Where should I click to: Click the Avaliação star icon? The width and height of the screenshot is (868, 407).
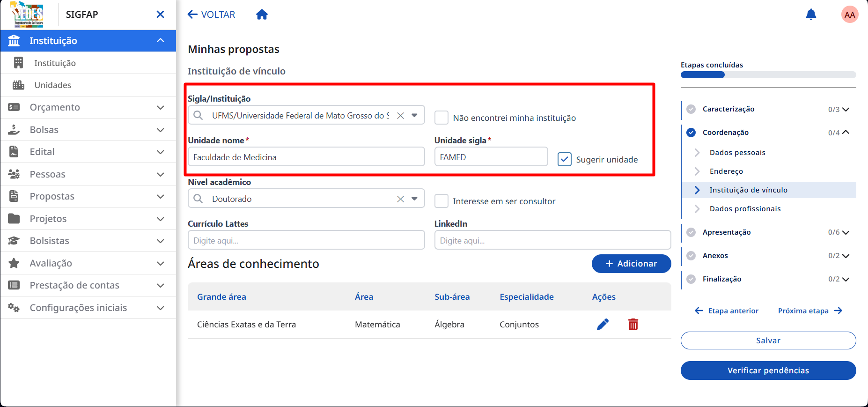coord(14,263)
